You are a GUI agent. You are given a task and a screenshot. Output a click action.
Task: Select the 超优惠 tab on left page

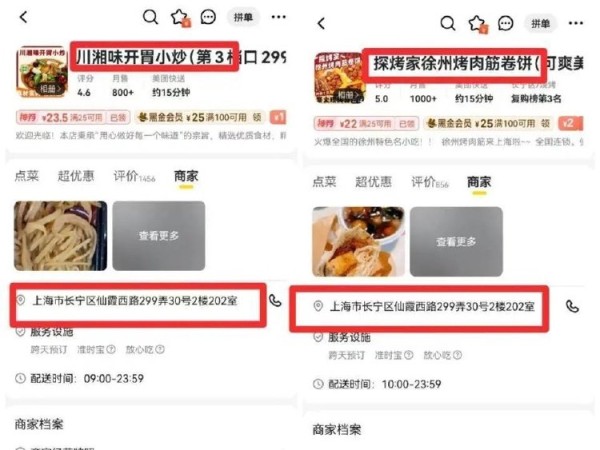click(76, 176)
